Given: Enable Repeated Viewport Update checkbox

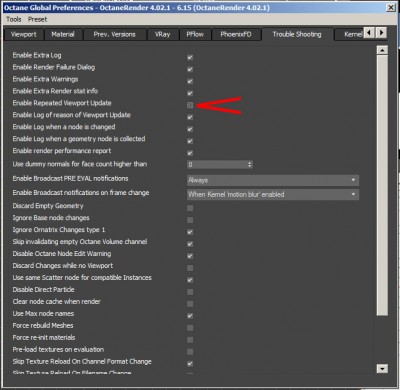Looking at the screenshot, I should [x=190, y=105].
